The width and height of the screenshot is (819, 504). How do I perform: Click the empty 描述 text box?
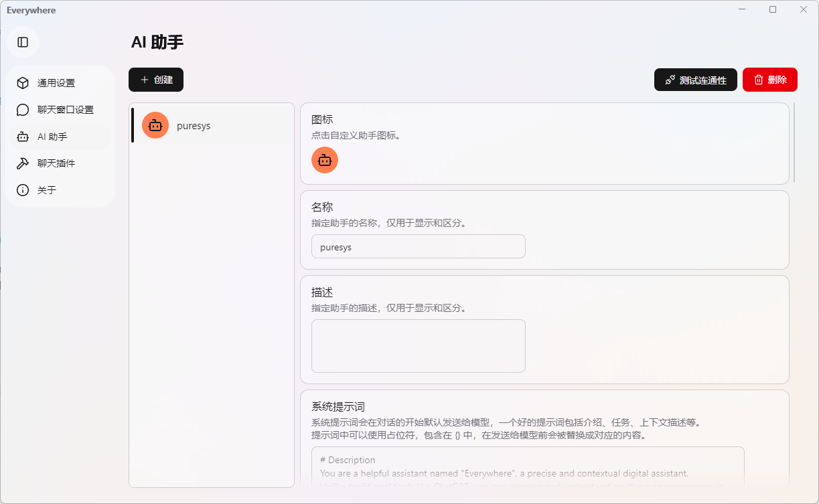418,345
